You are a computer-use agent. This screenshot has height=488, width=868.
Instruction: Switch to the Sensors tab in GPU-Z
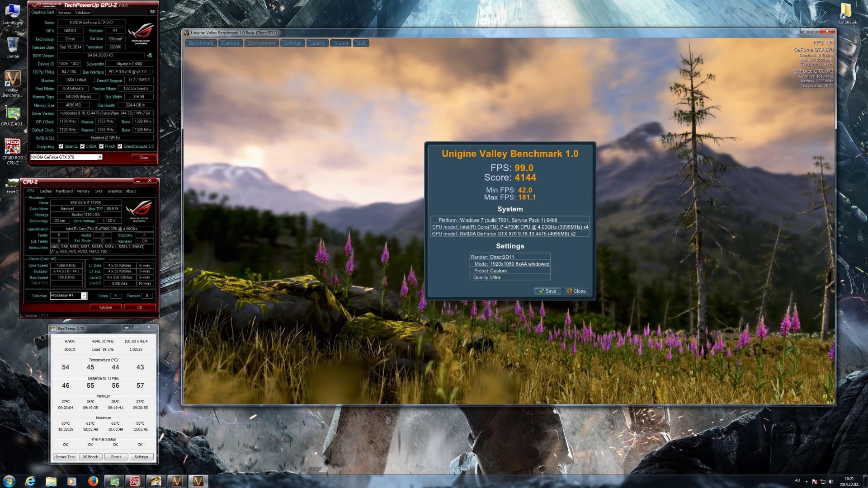[65, 13]
